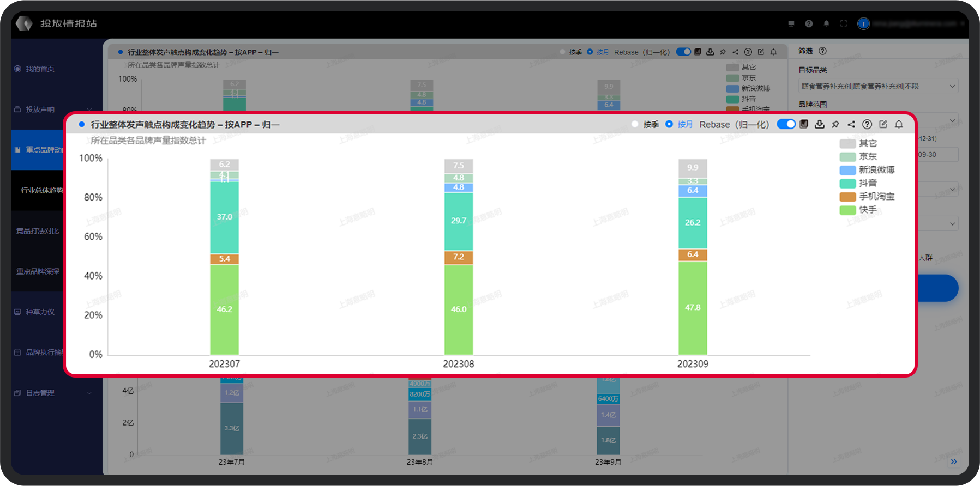Viewport: 980px width, 486px height.
Task: Open help icon in enlarged chart header
Action: tap(867, 124)
